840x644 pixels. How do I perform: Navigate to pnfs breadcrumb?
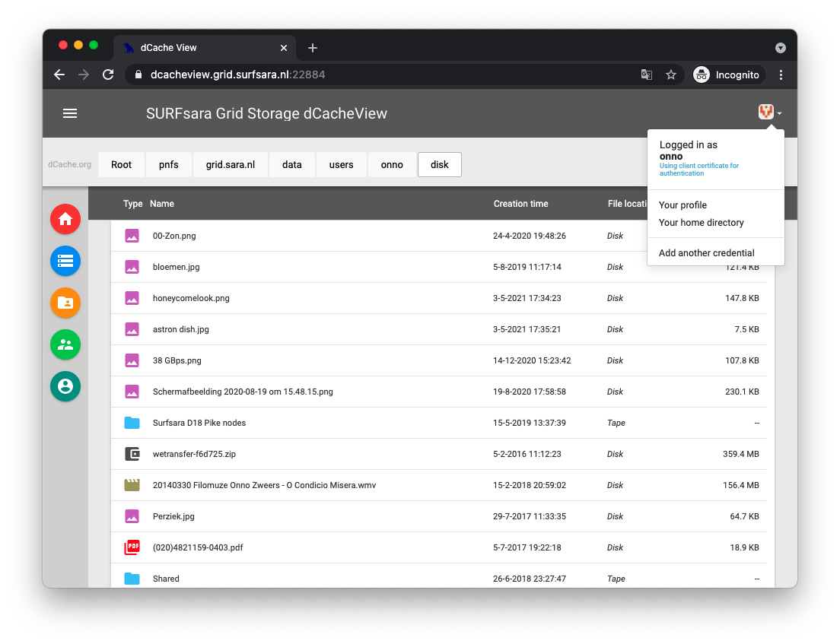169,164
